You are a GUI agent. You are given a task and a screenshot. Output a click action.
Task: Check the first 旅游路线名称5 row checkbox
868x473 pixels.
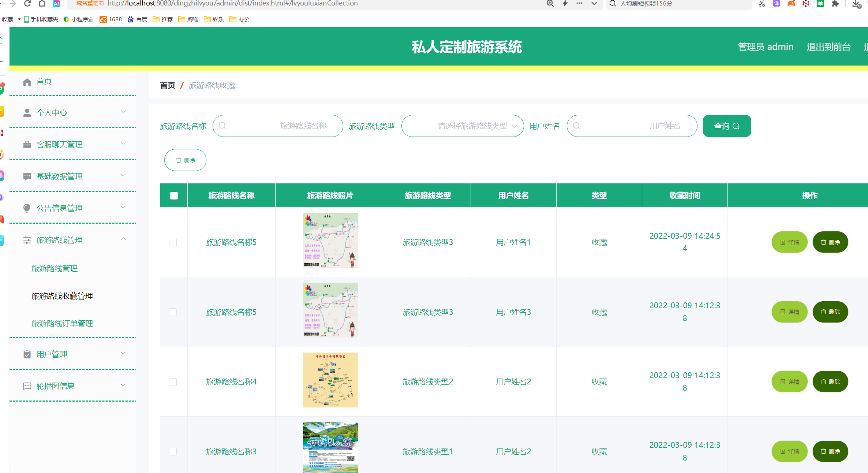(173, 242)
